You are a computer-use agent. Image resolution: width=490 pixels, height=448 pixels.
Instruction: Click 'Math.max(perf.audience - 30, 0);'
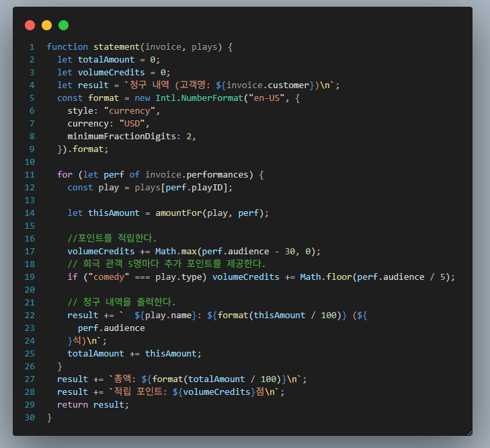tap(238, 252)
